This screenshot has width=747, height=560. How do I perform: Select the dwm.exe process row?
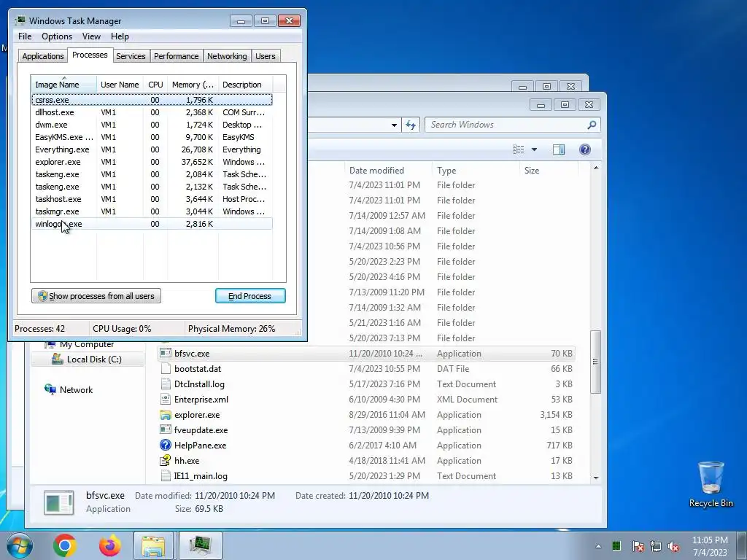[x=152, y=125]
